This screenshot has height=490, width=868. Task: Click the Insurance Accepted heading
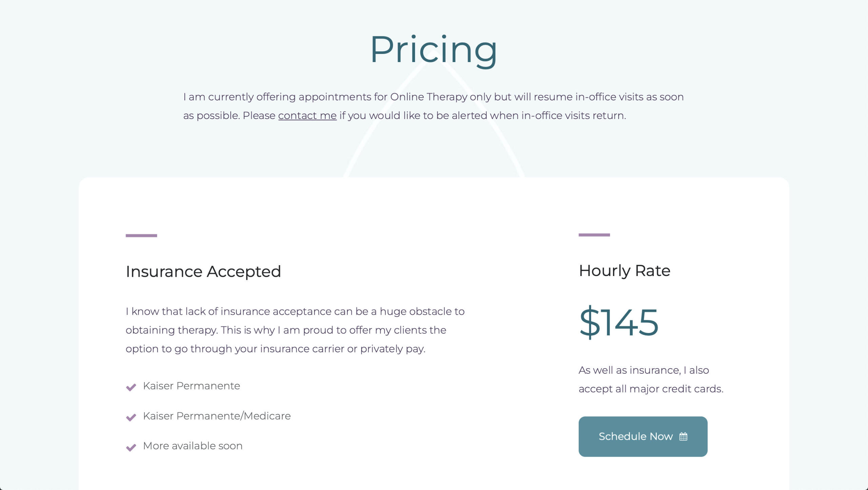click(203, 271)
